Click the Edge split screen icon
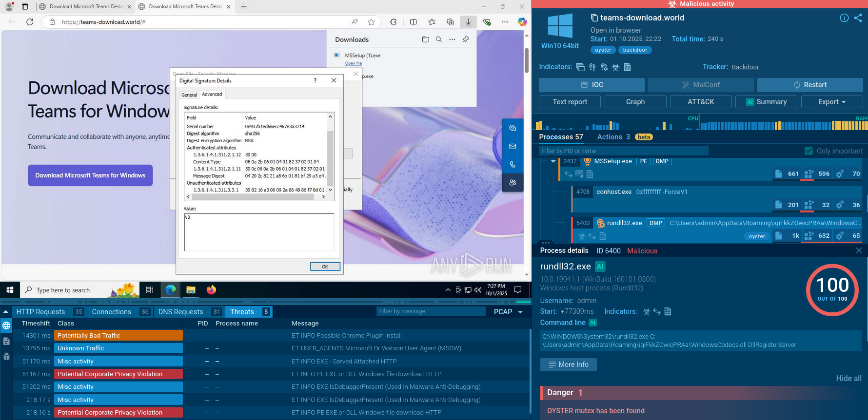868x420 pixels. click(413, 22)
